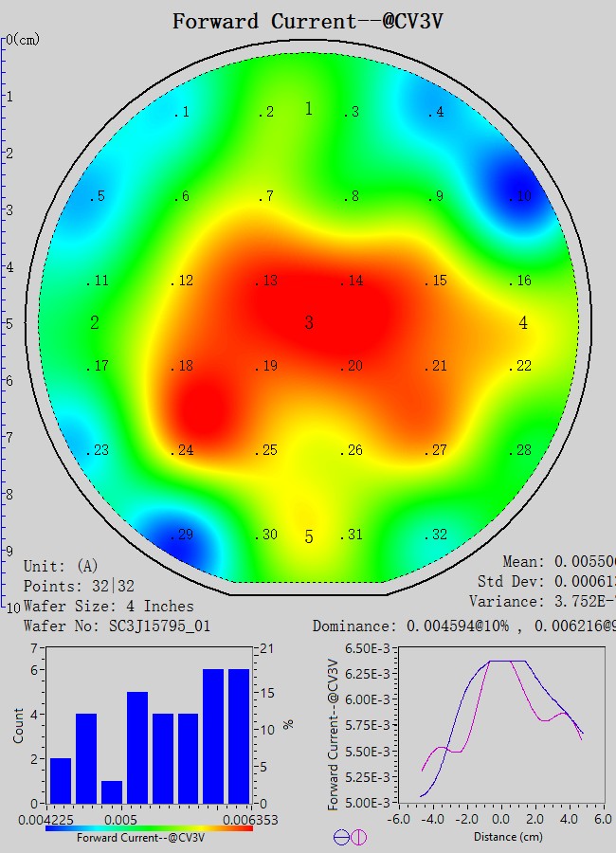Click the magenta vertical line-scan circle icon
The image size is (616, 853).
pyautogui.click(x=358, y=837)
